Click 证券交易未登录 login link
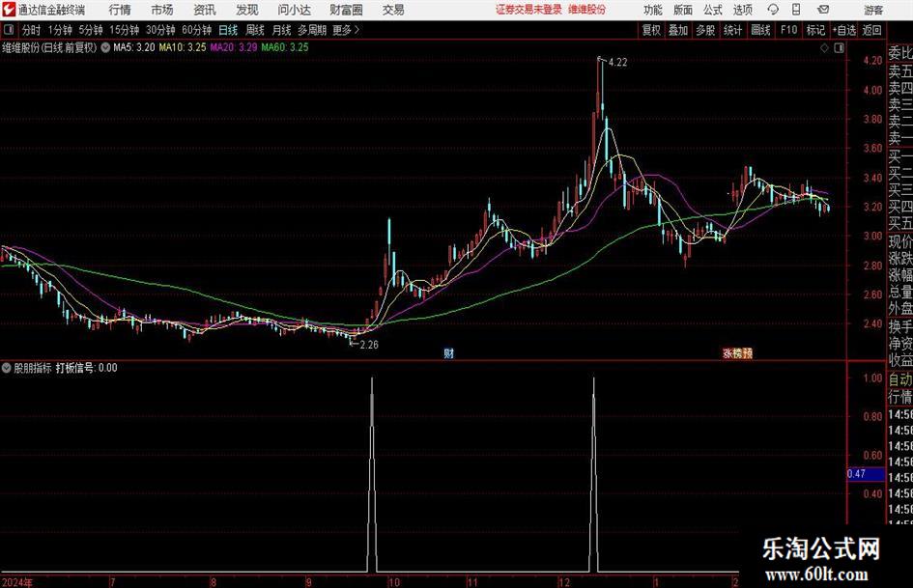Viewport: 913px width, 588px height. click(x=528, y=10)
